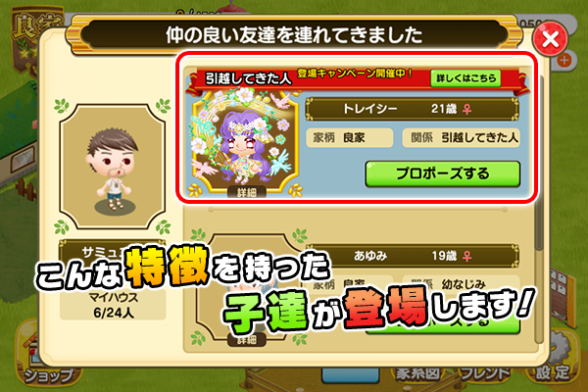Click the マイハウス 6/24人 counter
The image size is (588, 392).
[113, 305]
